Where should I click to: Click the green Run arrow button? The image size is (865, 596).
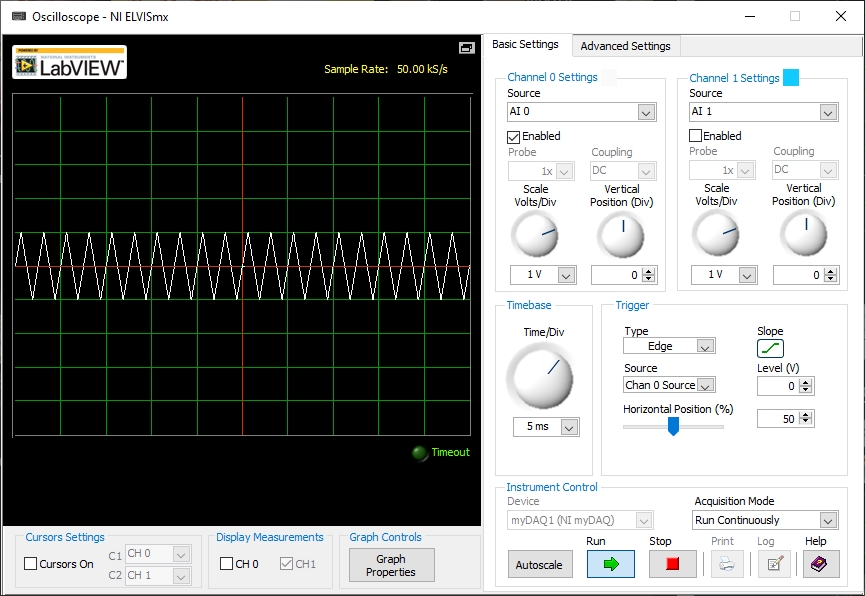pyautogui.click(x=611, y=564)
